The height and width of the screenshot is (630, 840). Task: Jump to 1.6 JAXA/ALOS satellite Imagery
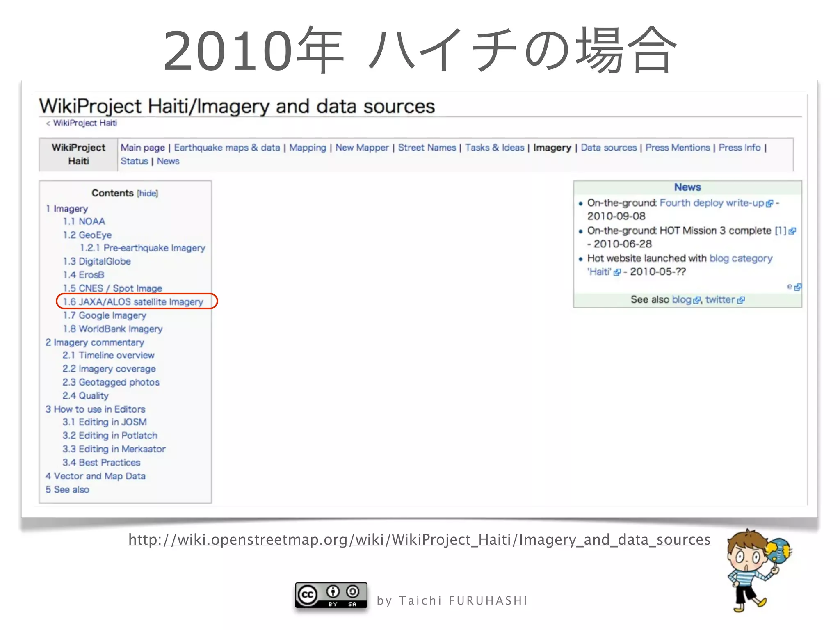tap(133, 302)
